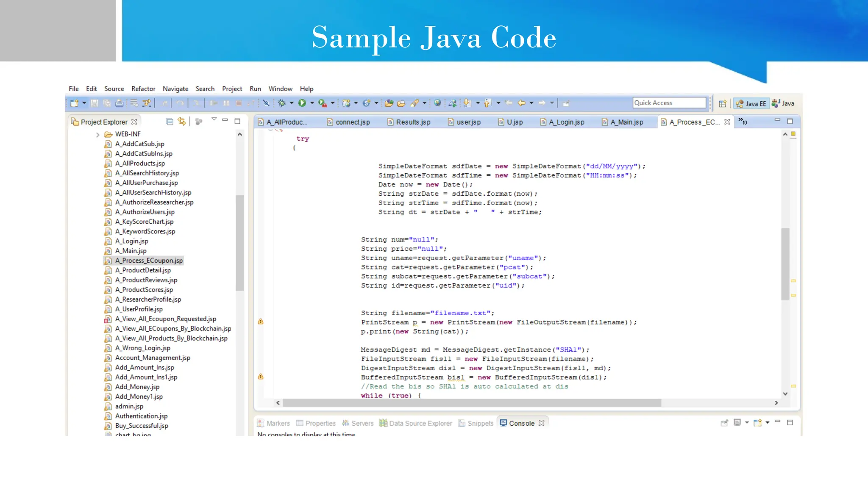
Task: Select A_Process_ECoupon.jsp in Project Explorer
Action: tap(144, 261)
